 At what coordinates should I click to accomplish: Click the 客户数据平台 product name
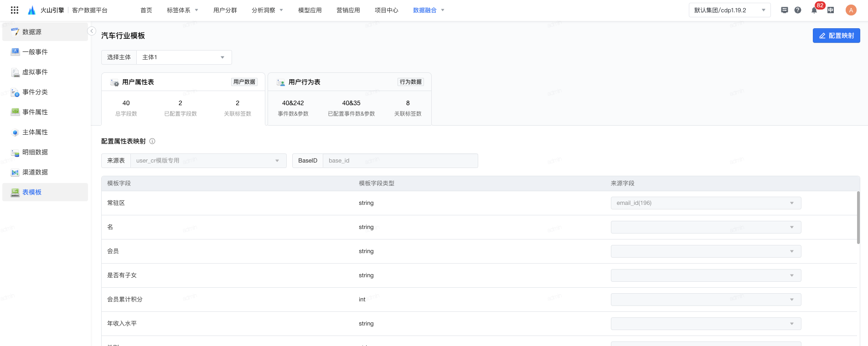(x=90, y=10)
